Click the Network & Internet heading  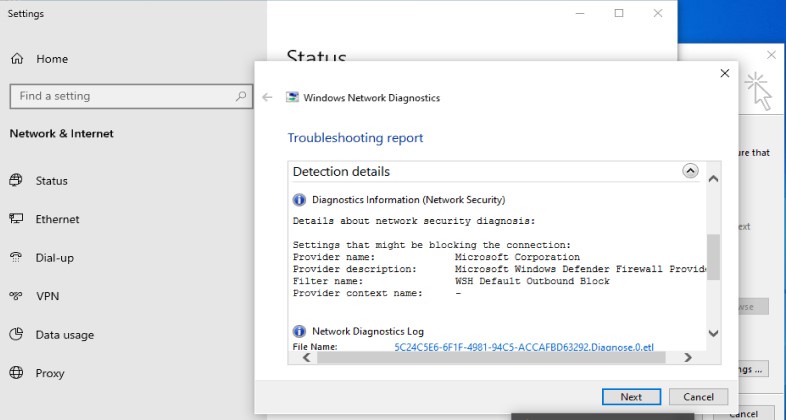click(x=62, y=134)
